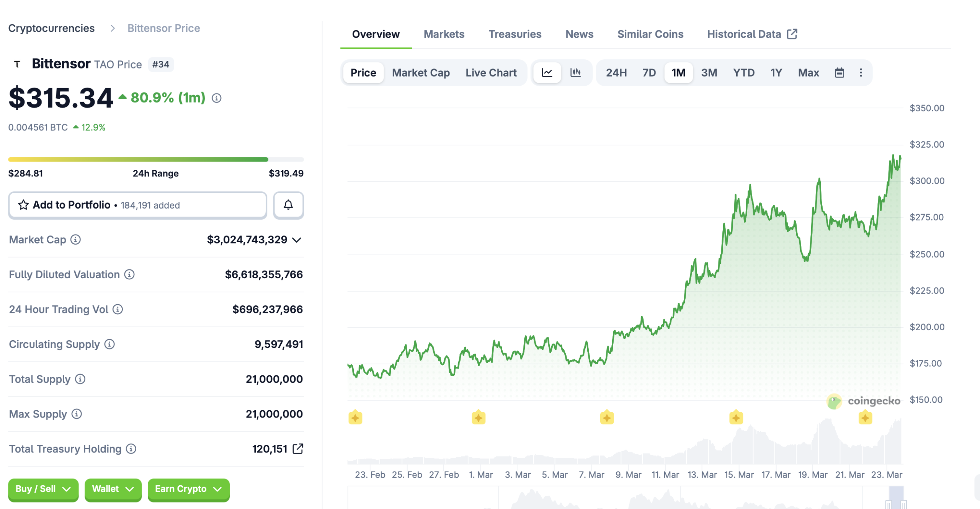Expand the Market Cap value breakdown

click(x=297, y=240)
